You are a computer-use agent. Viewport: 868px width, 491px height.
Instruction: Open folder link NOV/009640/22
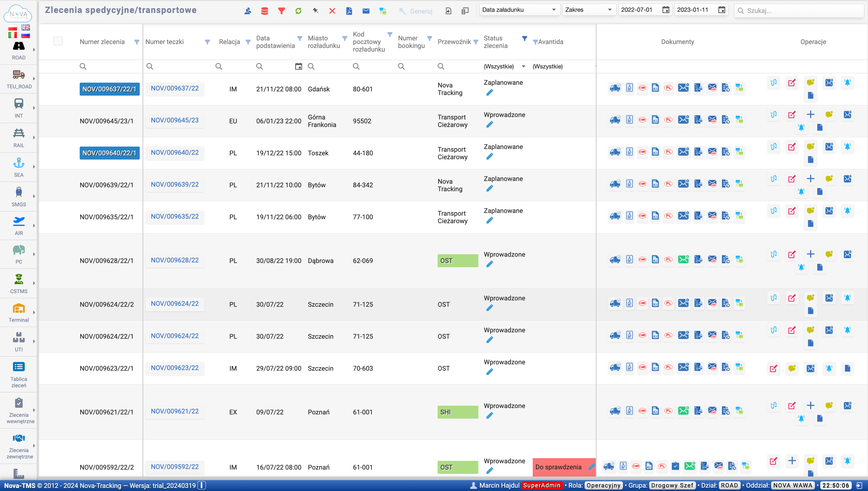[174, 152]
